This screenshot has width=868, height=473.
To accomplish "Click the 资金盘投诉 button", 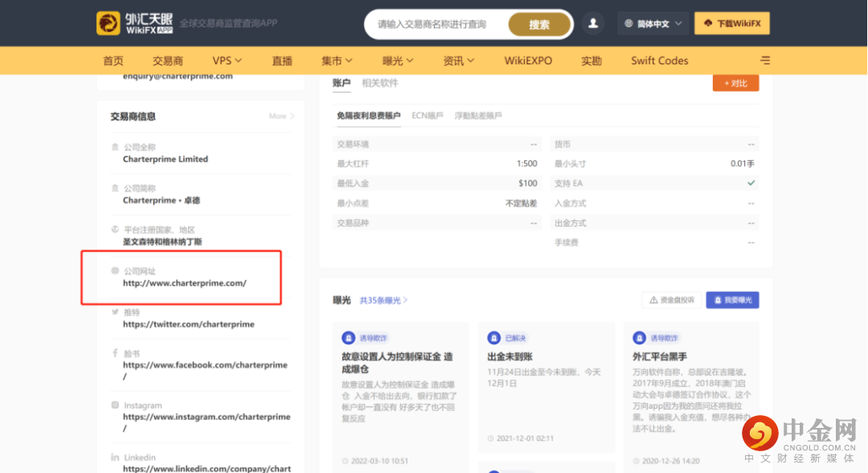I will click(x=671, y=299).
